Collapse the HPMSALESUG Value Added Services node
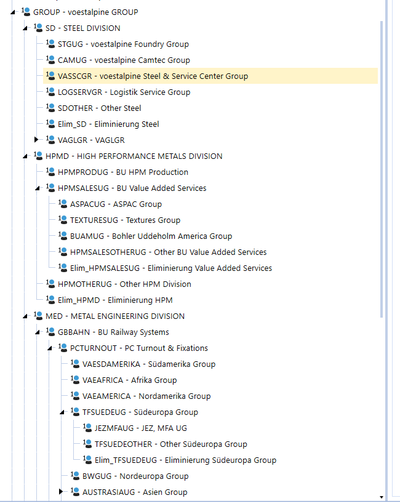Viewport: 400px width, 503px height. coord(38,188)
